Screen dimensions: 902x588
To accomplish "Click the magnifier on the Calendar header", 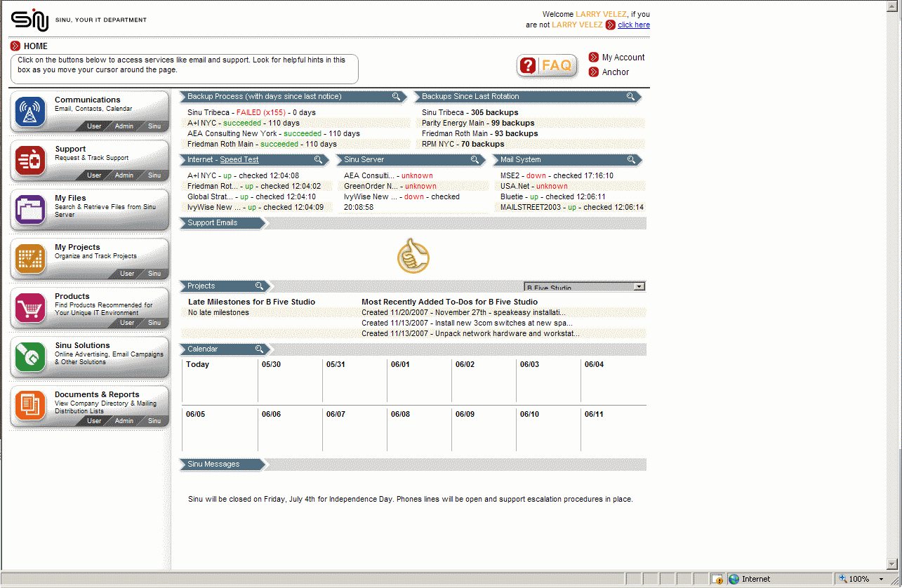I will click(259, 349).
